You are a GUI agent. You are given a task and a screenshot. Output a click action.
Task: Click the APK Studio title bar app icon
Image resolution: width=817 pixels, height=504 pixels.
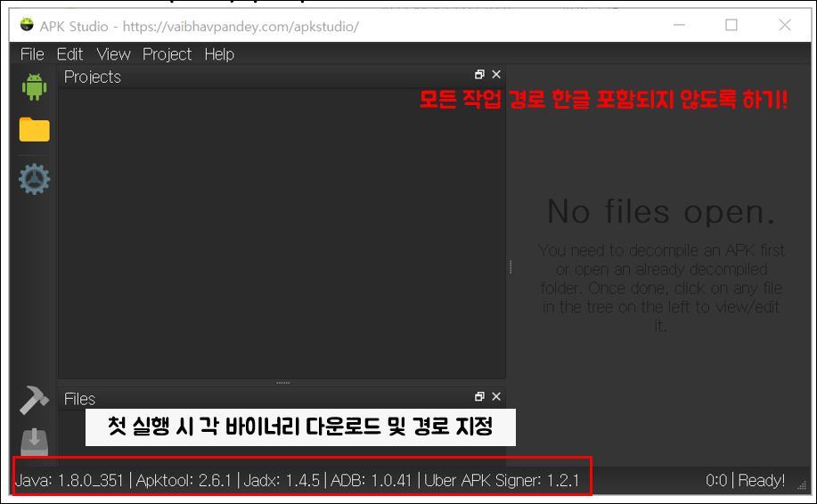[x=27, y=24]
